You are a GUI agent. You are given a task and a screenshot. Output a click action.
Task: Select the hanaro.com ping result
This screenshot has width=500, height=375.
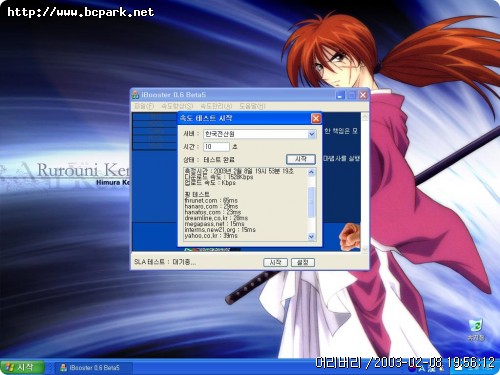(x=211, y=206)
